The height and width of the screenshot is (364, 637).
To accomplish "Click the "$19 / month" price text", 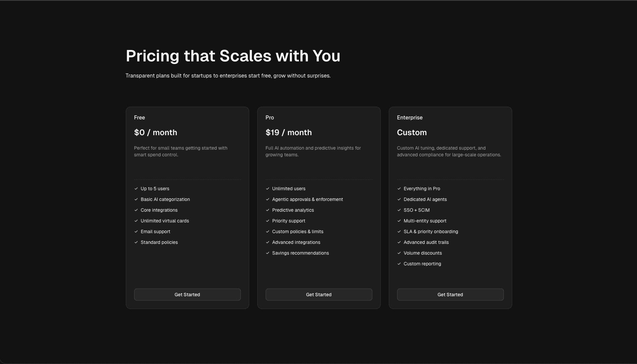I will click(288, 132).
